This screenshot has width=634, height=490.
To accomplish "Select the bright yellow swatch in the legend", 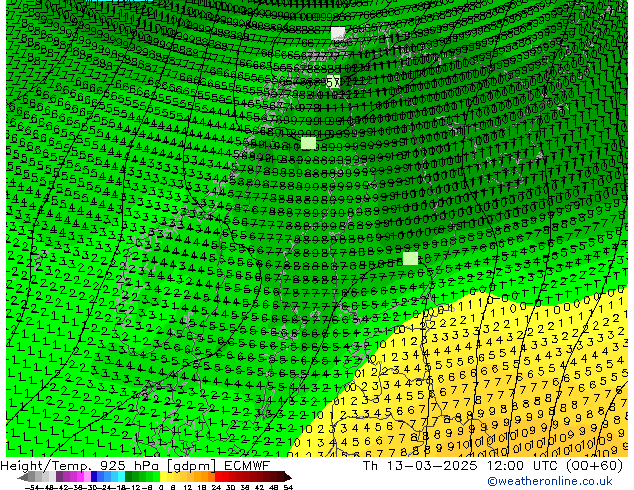I will (163, 477).
